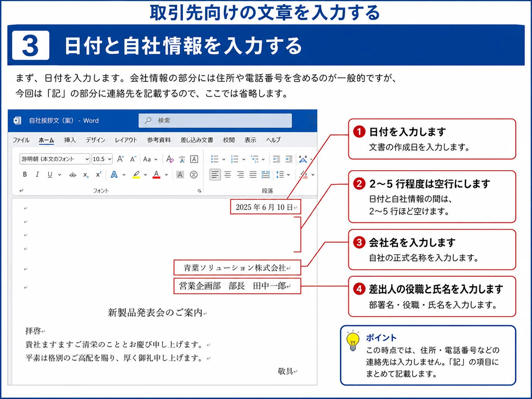The image size is (532, 399).
Task: Expand Text Effects dropdown arrow
Action: click(124, 175)
